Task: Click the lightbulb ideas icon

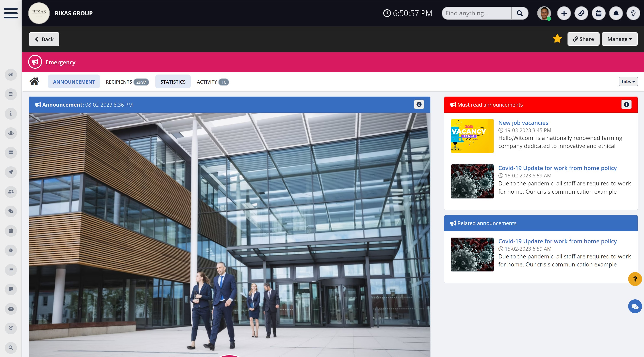Action: (633, 13)
